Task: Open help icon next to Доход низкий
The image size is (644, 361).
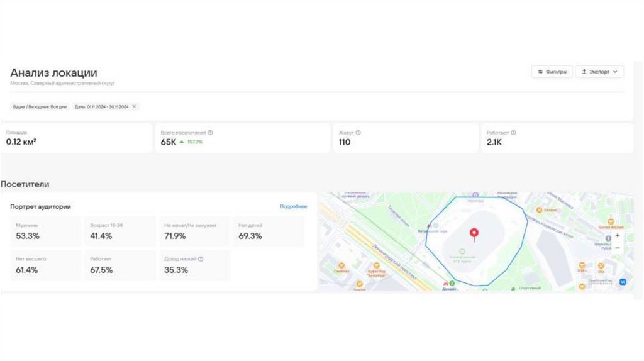Action: click(201, 259)
